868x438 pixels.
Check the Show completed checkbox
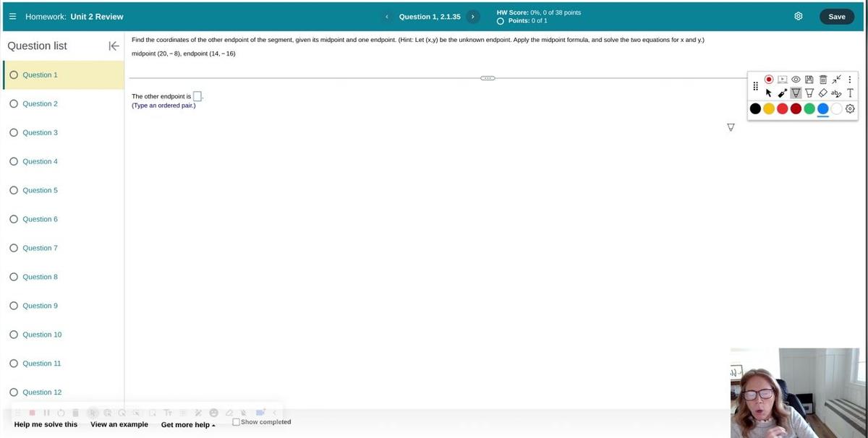237,422
